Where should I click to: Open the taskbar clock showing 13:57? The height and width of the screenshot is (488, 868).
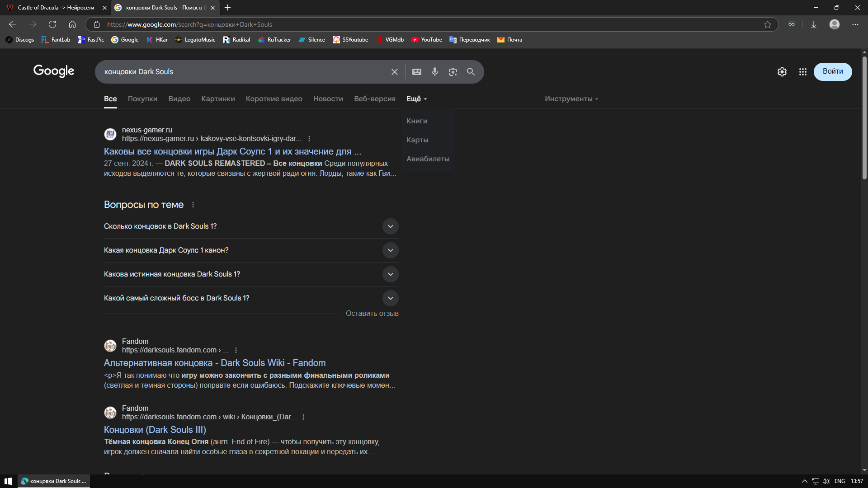coord(857,481)
